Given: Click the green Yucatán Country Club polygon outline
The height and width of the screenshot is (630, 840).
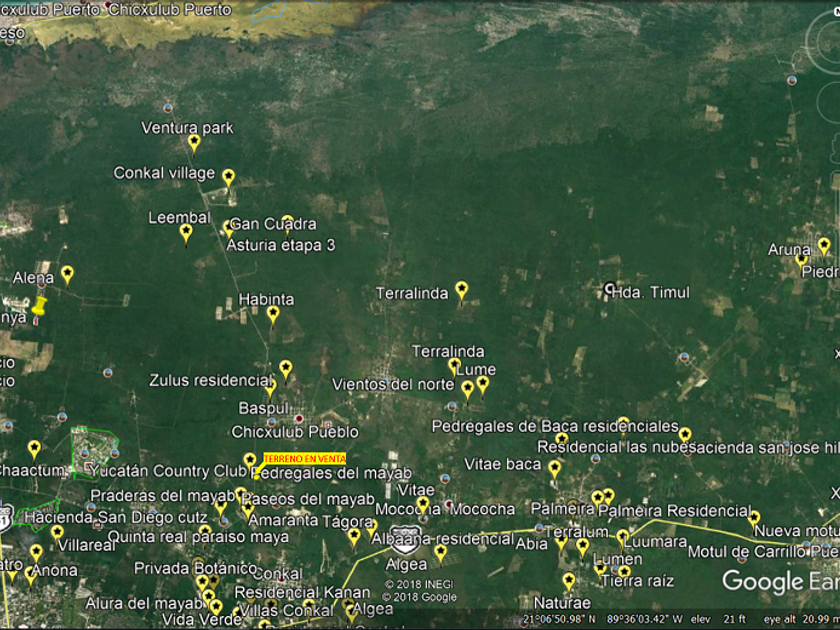Looking at the screenshot, I should point(95,453).
